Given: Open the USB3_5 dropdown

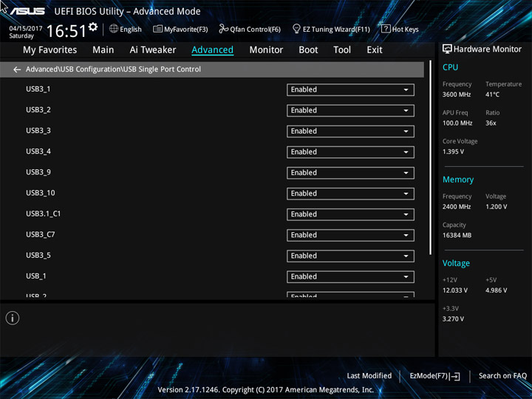Looking at the screenshot, I should (350, 256).
